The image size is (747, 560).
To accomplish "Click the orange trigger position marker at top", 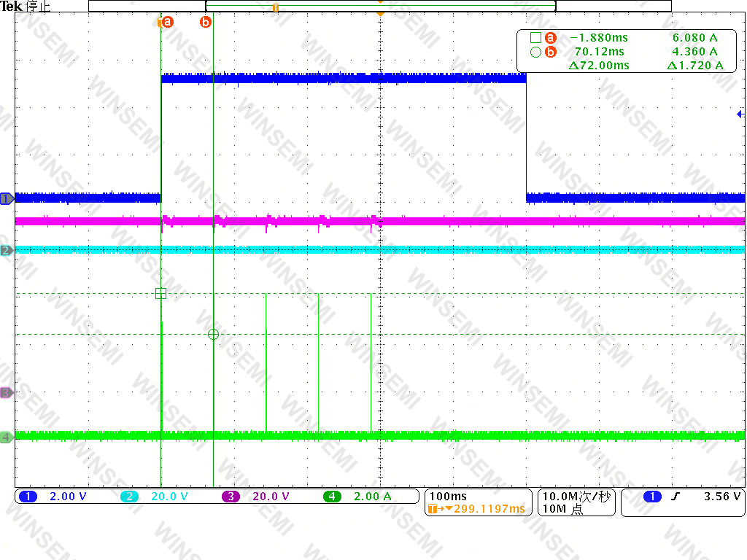I will click(380, 15).
